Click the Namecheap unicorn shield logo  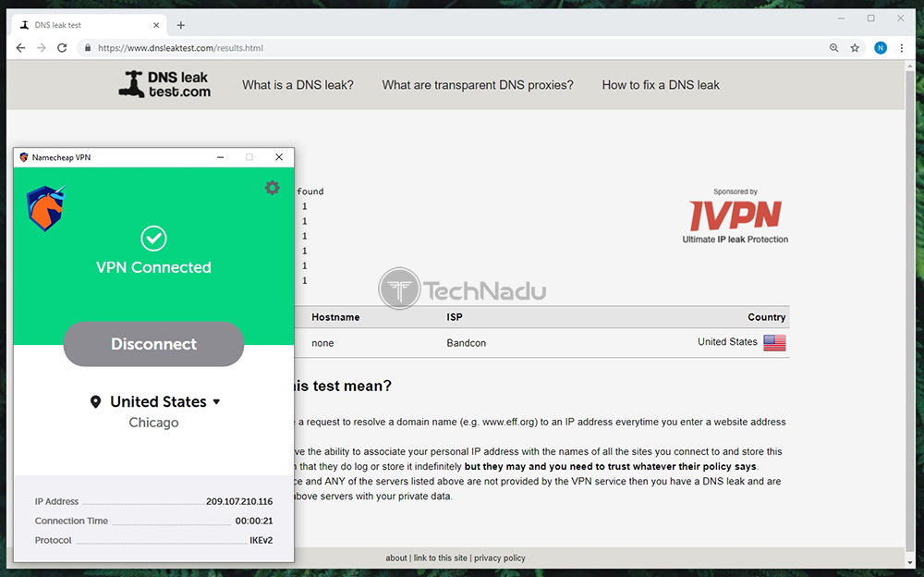(46, 208)
